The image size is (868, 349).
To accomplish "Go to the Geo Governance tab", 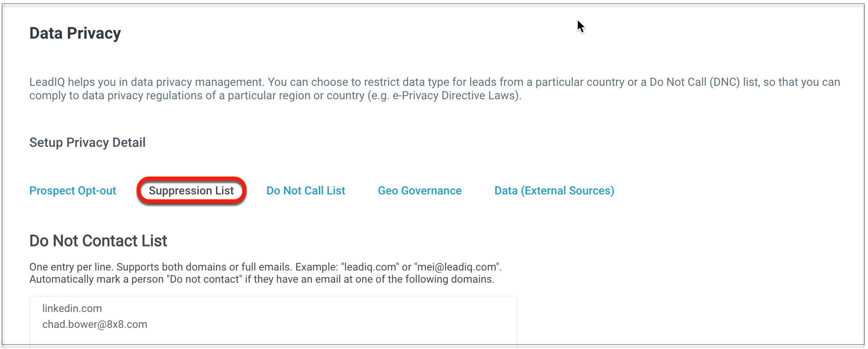I will pos(419,191).
